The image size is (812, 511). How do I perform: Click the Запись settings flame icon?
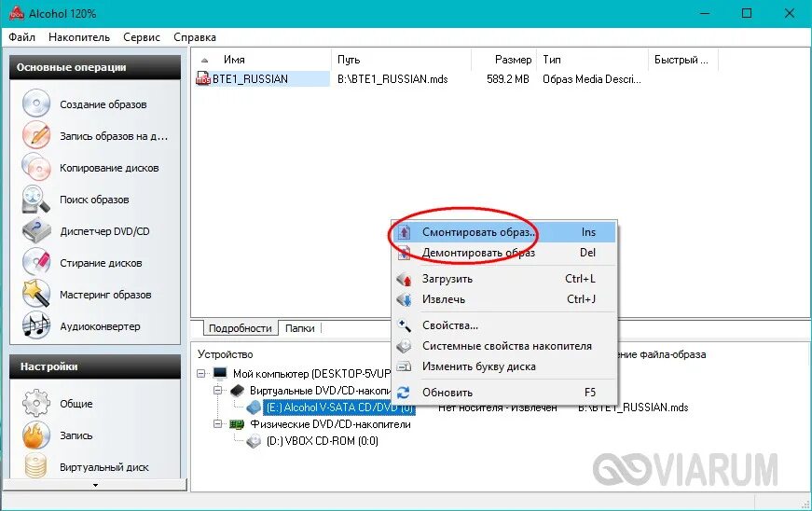35,435
